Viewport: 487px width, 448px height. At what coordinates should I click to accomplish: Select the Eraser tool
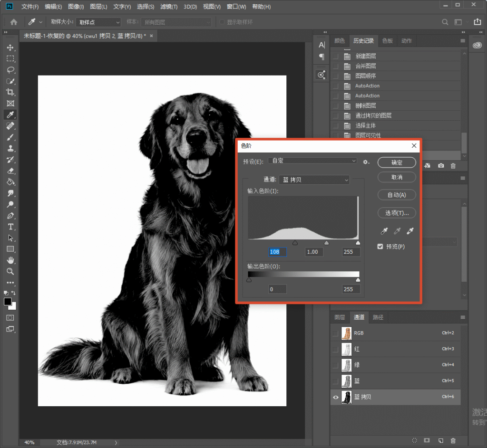click(x=10, y=171)
